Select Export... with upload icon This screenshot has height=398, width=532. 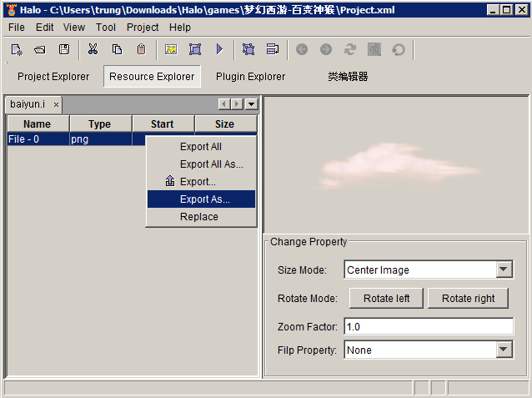coord(201,182)
